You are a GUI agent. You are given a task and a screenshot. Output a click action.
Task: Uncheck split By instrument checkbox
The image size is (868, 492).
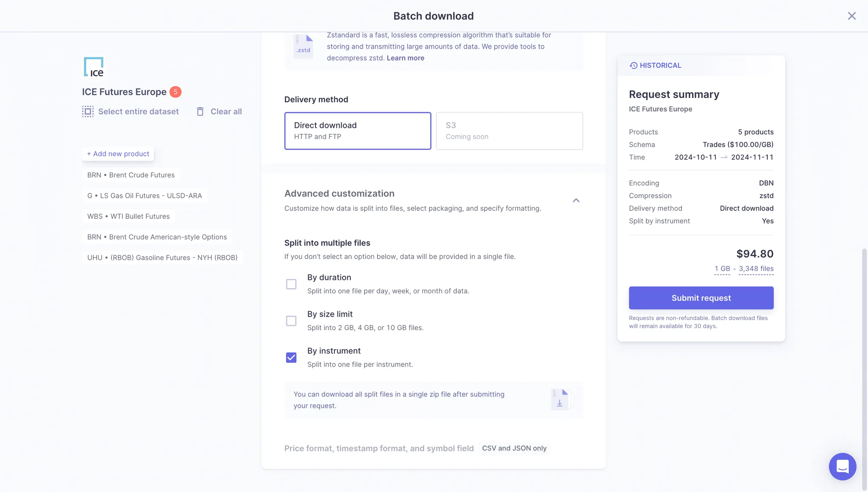[291, 358]
